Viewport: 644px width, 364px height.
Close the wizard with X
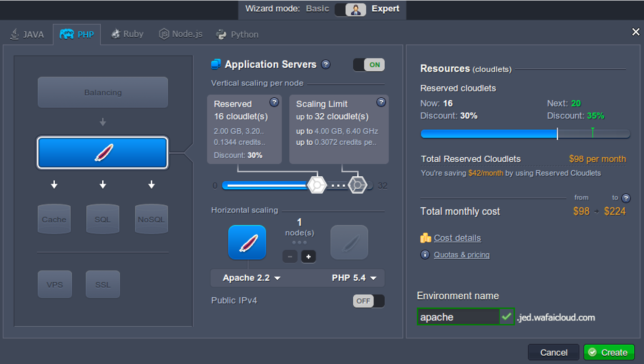(x=636, y=32)
